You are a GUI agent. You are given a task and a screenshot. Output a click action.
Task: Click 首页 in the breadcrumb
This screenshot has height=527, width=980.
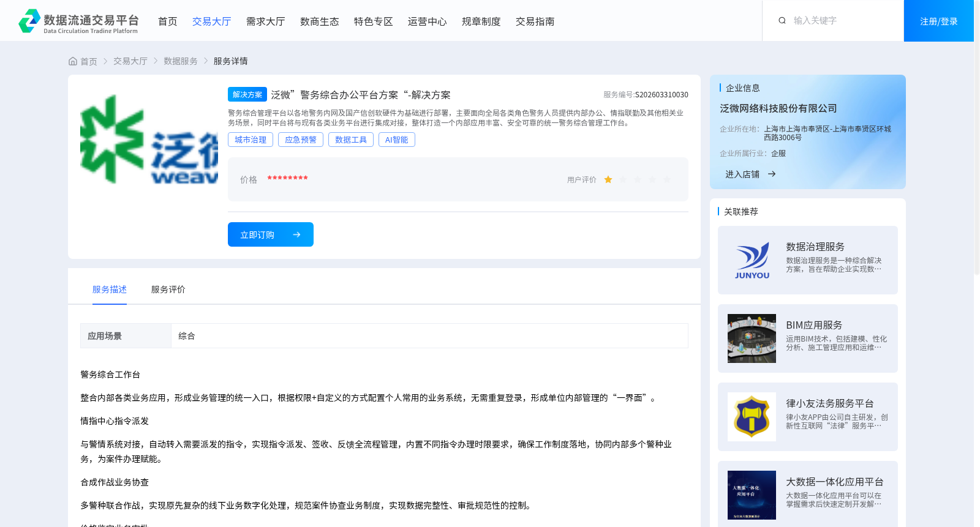point(89,61)
